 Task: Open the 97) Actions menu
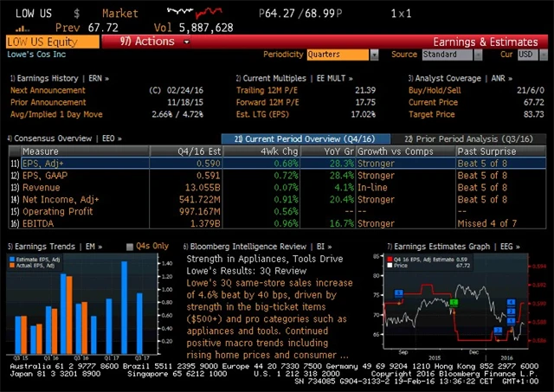point(154,42)
